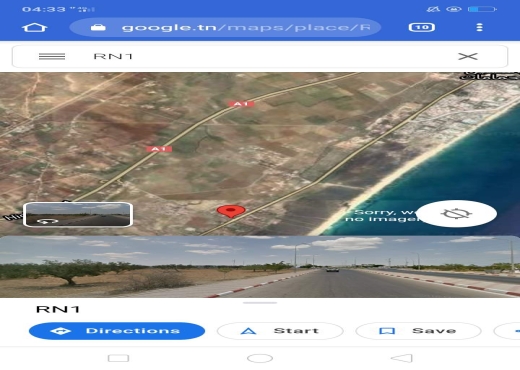The height and width of the screenshot is (370, 520).
Task: Open the tab switcher showing 10 tabs
Action: [x=422, y=27]
